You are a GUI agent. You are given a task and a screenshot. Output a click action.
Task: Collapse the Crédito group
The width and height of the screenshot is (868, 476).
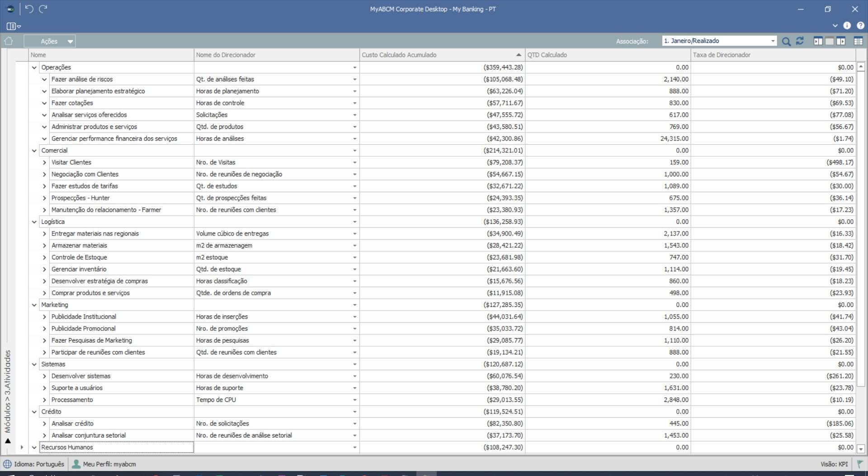tap(34, 412)
